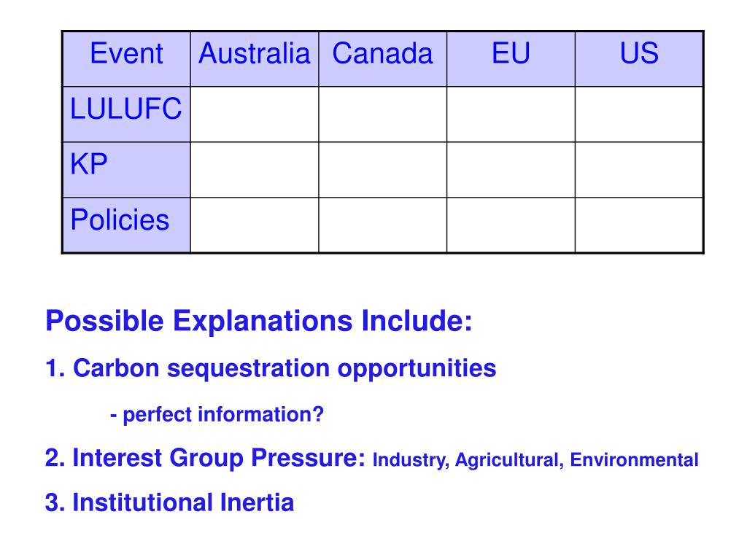The height and width of the screenshot is (560, 747).
Task: Select the LULUFC row label
Action: pos(126,114)
